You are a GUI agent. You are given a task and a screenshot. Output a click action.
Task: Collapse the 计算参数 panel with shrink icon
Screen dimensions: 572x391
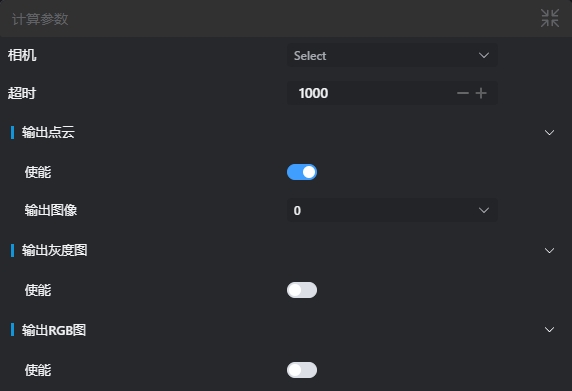(x=550, y=18)
